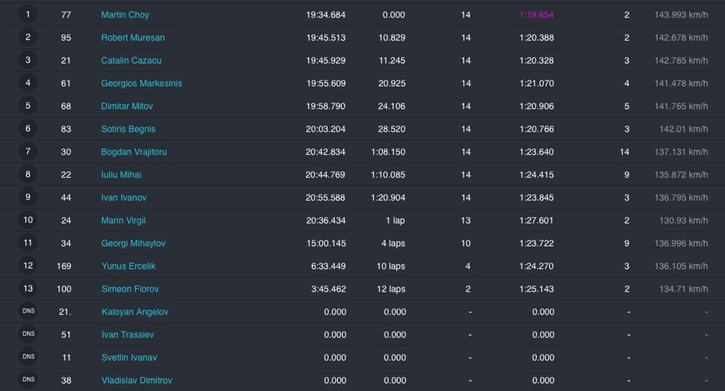Click position 13 circle badge
This screenshot has height=391, width=725.
28,288
